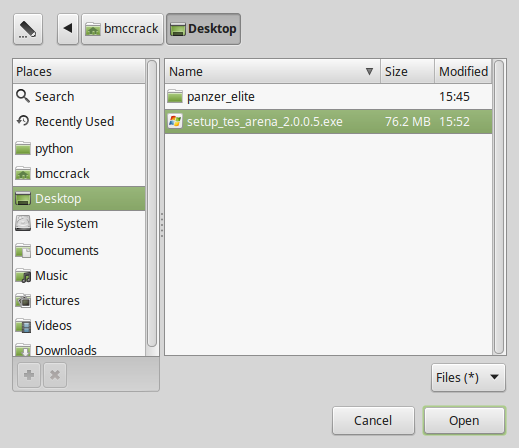Click the File System drive icon
The image size is (519, 448).
click(x=23, y=223)
